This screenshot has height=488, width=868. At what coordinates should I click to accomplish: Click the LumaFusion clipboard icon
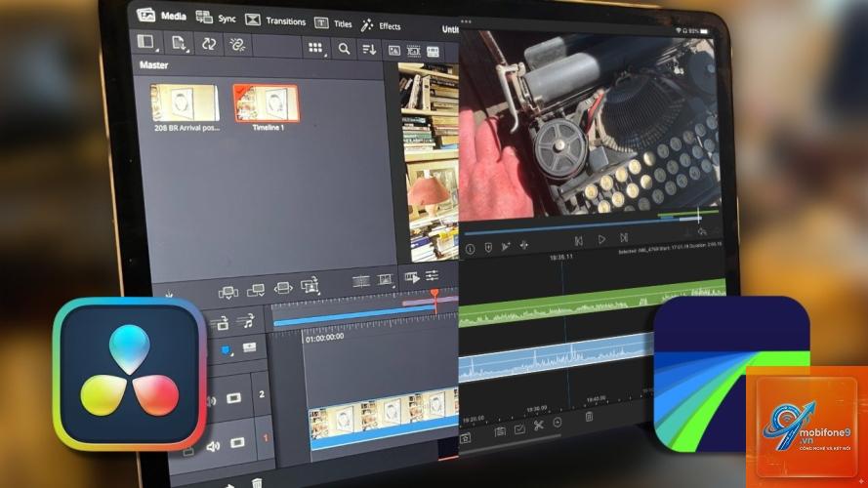500,432
